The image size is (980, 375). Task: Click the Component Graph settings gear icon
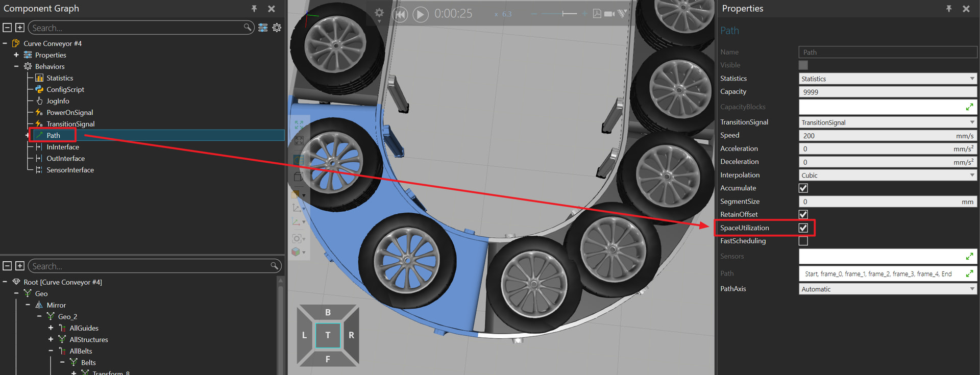tap(277, 28)
